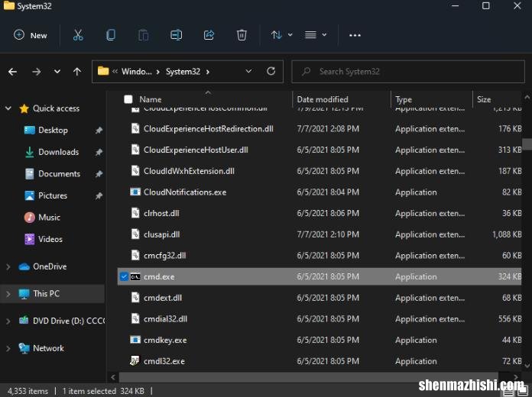Open the Layout and view options dropdown

click(316, 35)
